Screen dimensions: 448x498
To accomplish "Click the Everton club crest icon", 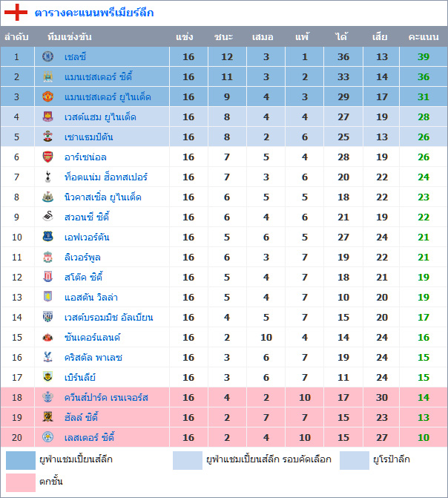I will pos(48,237).
